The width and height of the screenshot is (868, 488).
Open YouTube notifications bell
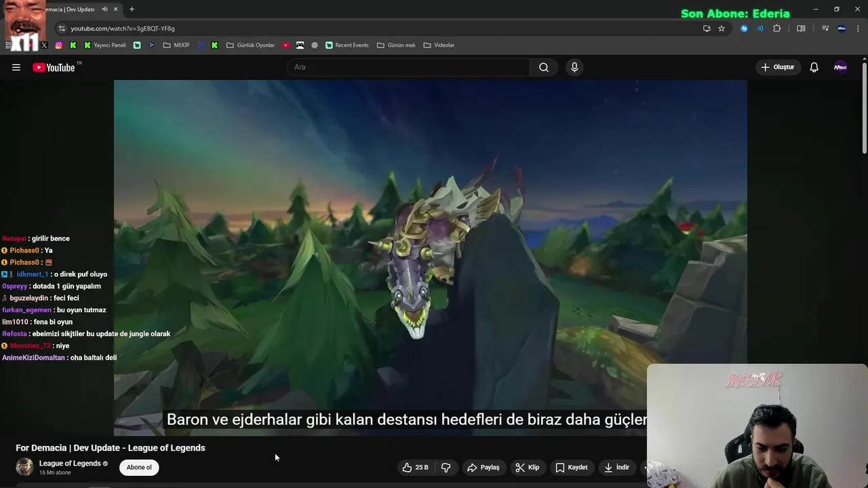point(814,67)
